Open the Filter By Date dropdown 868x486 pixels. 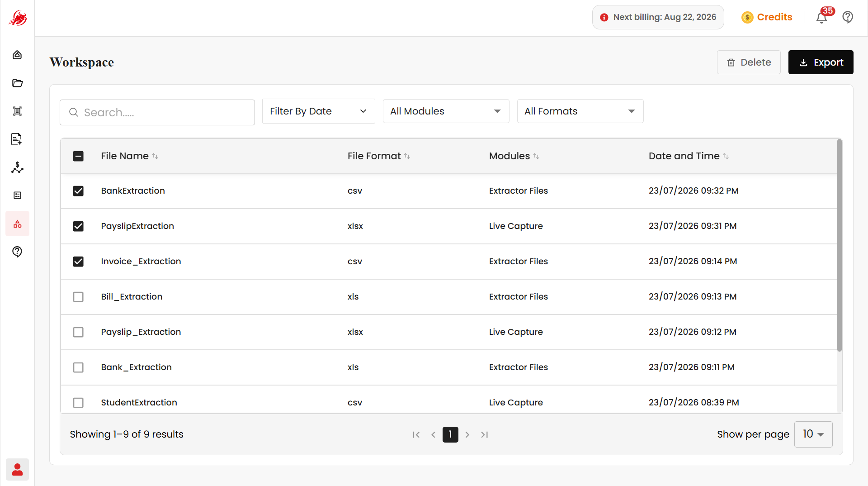(x=319, y=111)
